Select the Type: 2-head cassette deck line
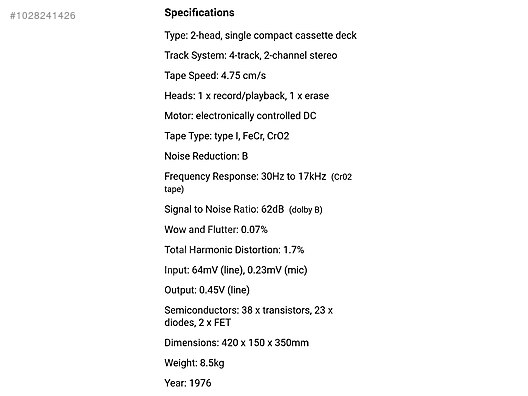 tap(260, 35)
